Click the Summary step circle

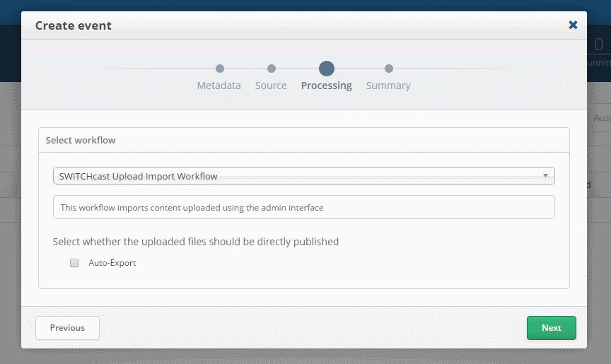coord(388,69)
